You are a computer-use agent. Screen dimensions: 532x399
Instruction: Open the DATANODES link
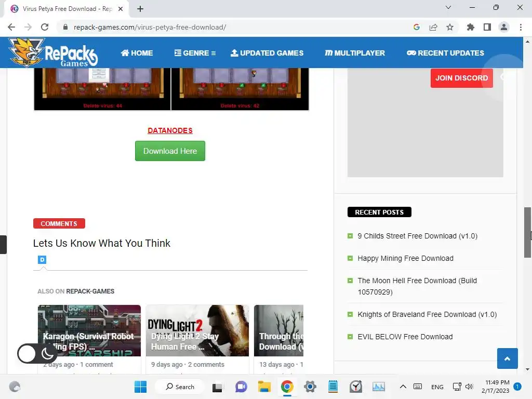click(170, 130)
